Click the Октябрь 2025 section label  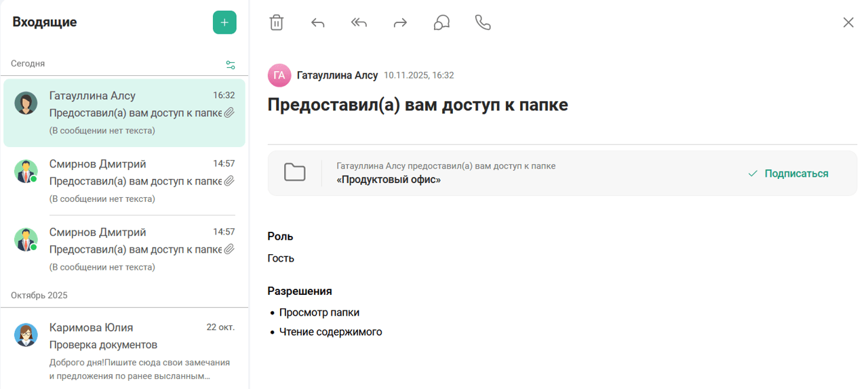(x=39, y=295)
